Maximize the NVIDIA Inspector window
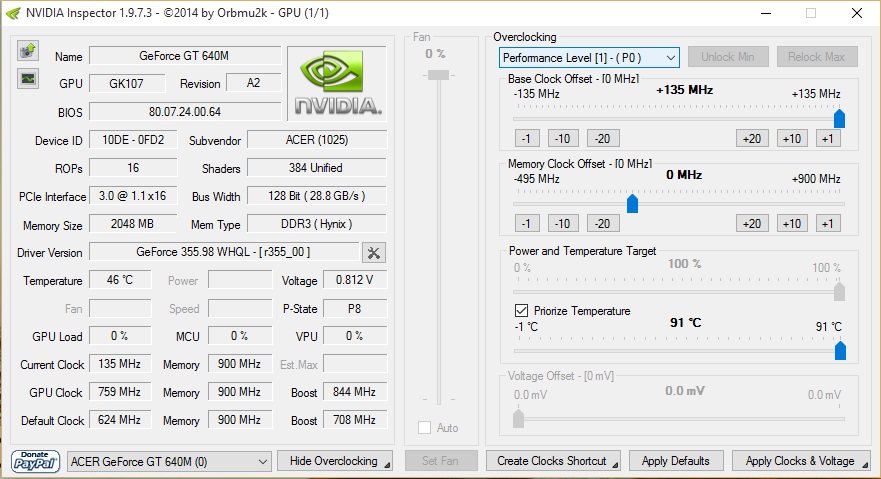The height and width of the screenshot is (479, 881). click(x=811, y=13)
